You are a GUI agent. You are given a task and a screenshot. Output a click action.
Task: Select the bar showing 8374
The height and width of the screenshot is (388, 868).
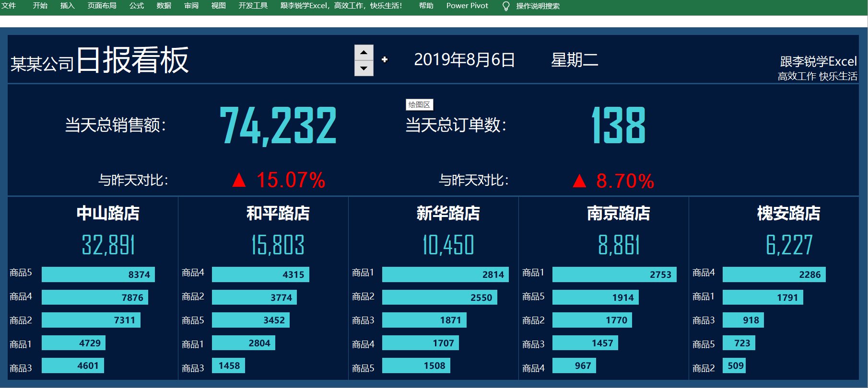98,274
